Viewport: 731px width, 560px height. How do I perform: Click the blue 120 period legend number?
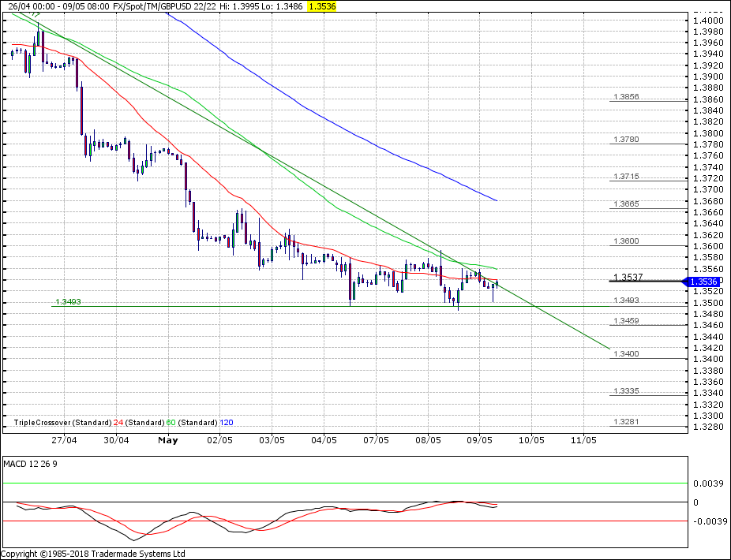(x=227, y=423)
